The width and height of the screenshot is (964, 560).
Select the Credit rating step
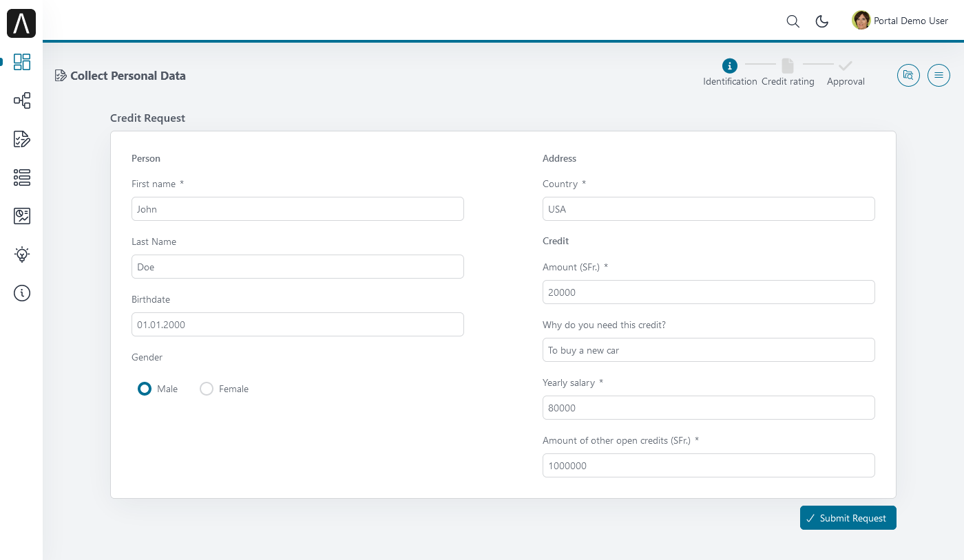click(x=788, y=72)
